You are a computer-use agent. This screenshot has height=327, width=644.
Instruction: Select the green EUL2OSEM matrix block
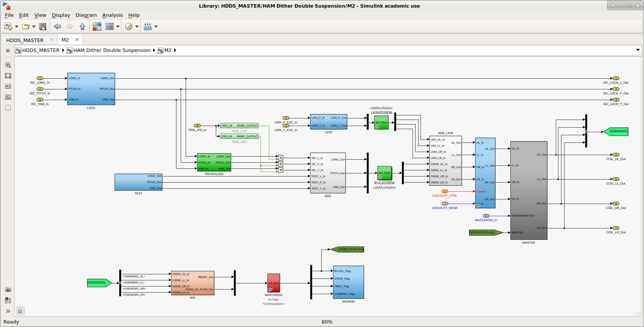click(384, 173)
